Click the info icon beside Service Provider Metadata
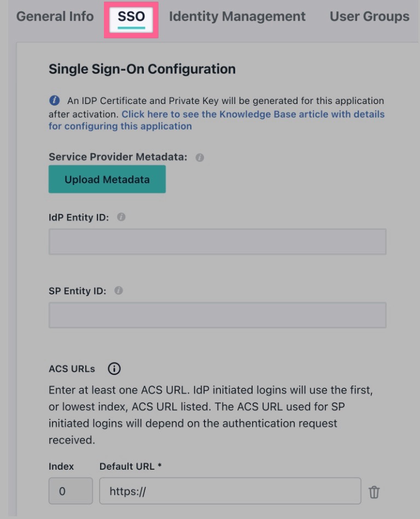This screenshot has height=519, width=420. [x=200, y=158]
